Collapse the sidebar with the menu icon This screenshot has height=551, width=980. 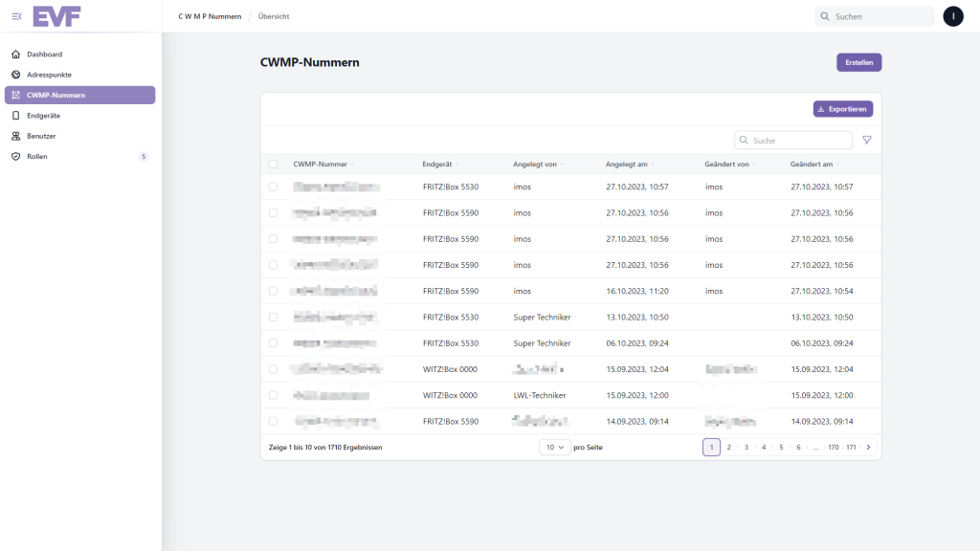click(x=17, y=16)
